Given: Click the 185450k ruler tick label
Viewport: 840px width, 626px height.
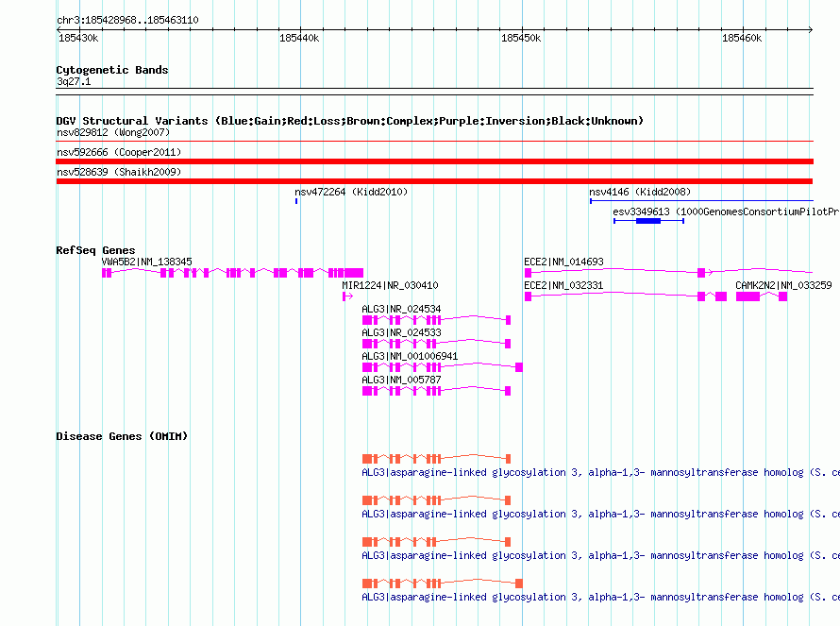Looking at the screenshot, I should click(521, 38).
